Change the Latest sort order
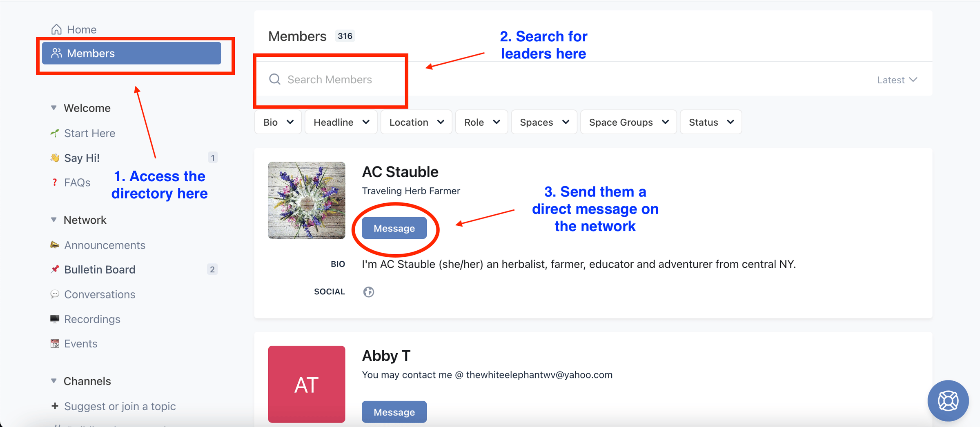Image resolution: width=980 pixels, height=427 pixels. click(897, 80)
